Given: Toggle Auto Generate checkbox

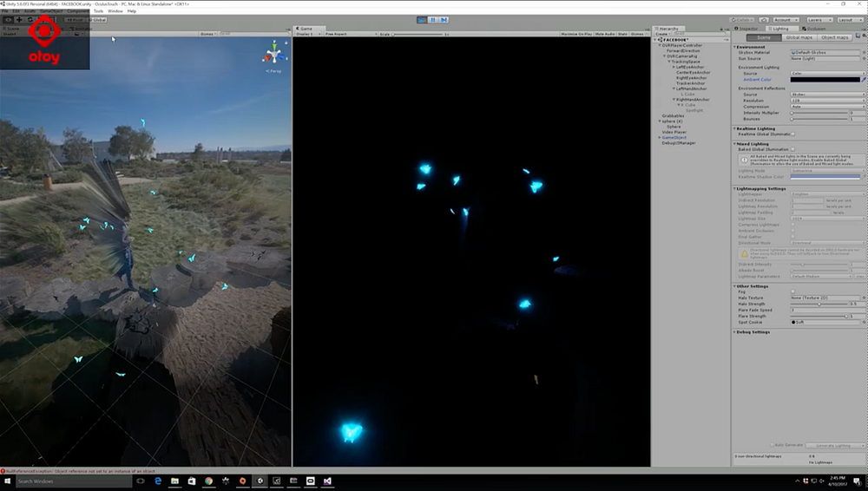Looking at the screenshot, I should click(x=773, y=445).
